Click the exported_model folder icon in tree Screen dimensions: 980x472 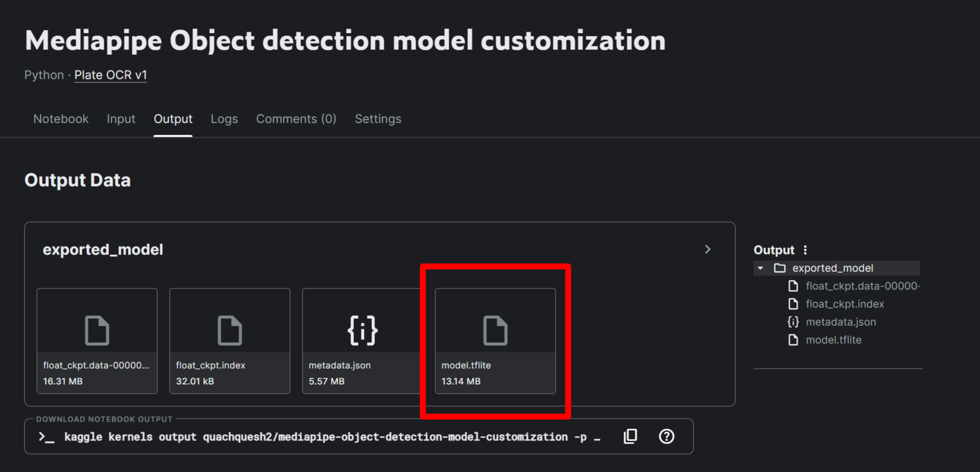(x=779, y=268)
